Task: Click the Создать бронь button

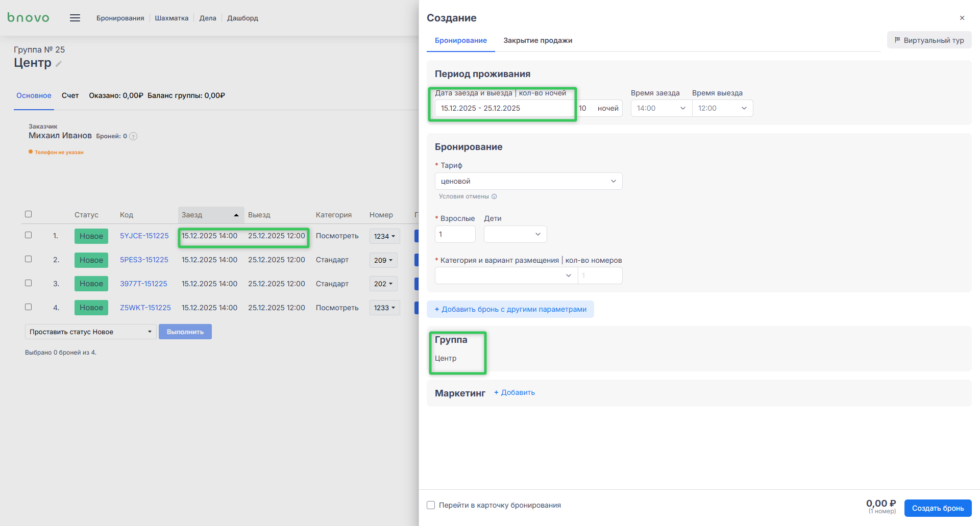Action: tap(938, 508)
